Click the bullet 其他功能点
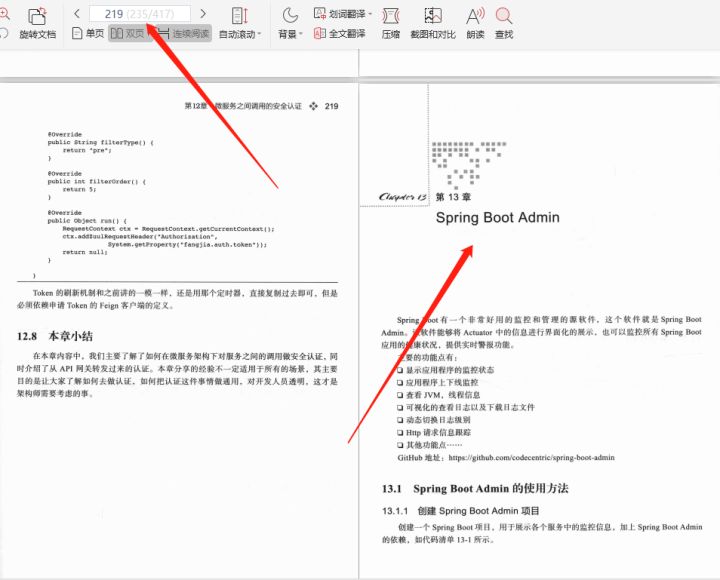720x580 pixels. pyautogui.click(x=430, y=445)
